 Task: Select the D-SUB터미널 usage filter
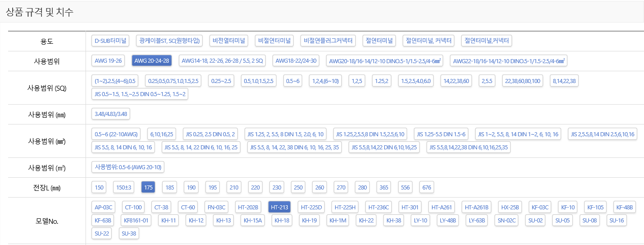click(110, 41)
